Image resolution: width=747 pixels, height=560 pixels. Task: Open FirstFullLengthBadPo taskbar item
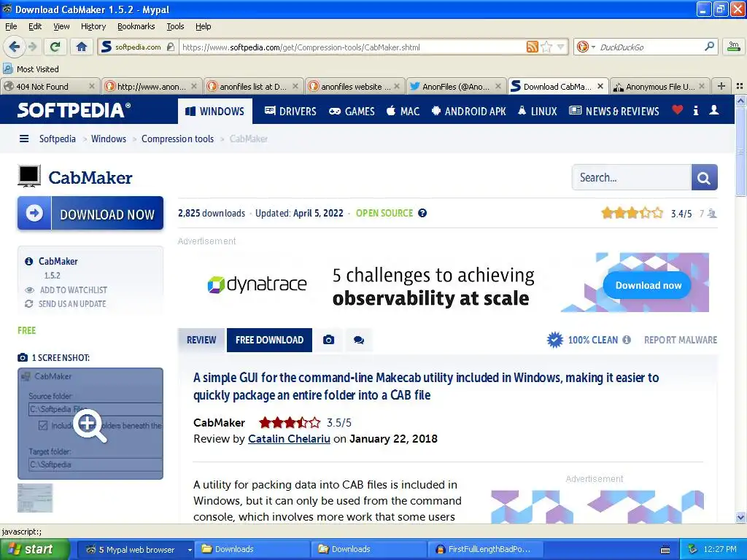(484, 549)
